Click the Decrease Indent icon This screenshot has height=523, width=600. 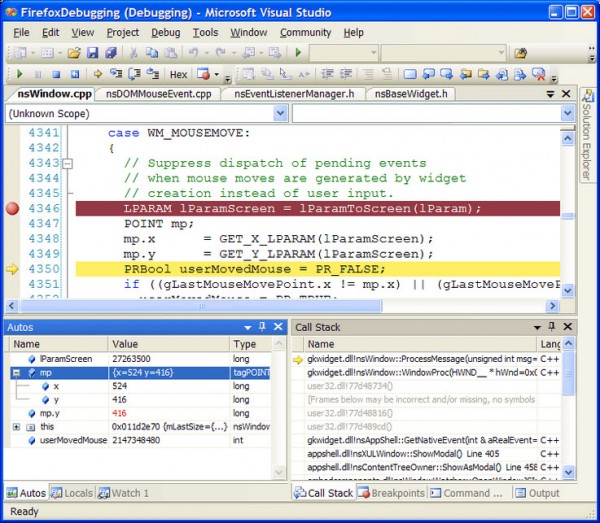[x=327, y=74]
